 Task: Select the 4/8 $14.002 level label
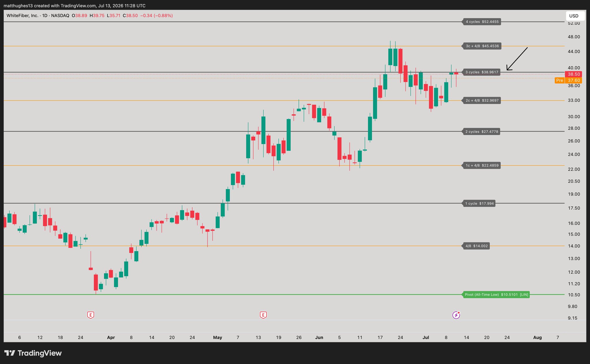click(476, 246)
